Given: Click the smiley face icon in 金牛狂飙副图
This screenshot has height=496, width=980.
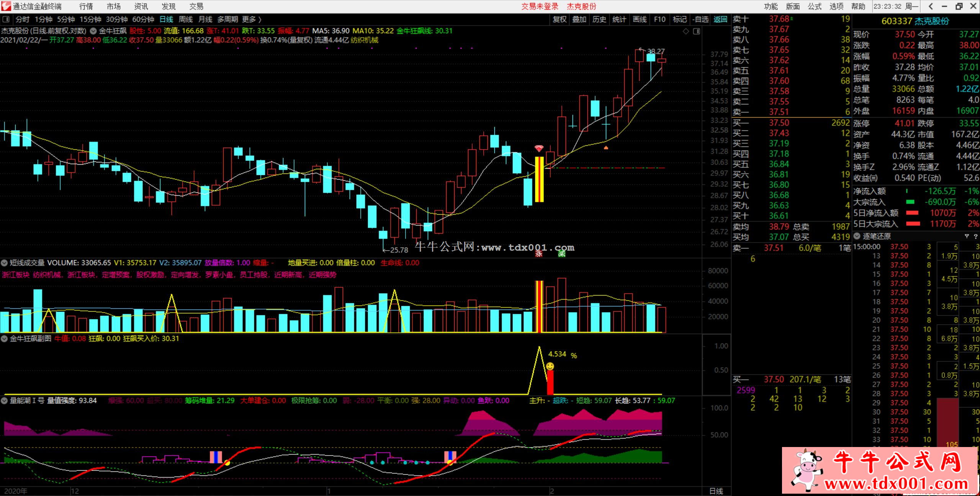Looking at the screenshot, I should pyautogui.click(x=550, y=366).
